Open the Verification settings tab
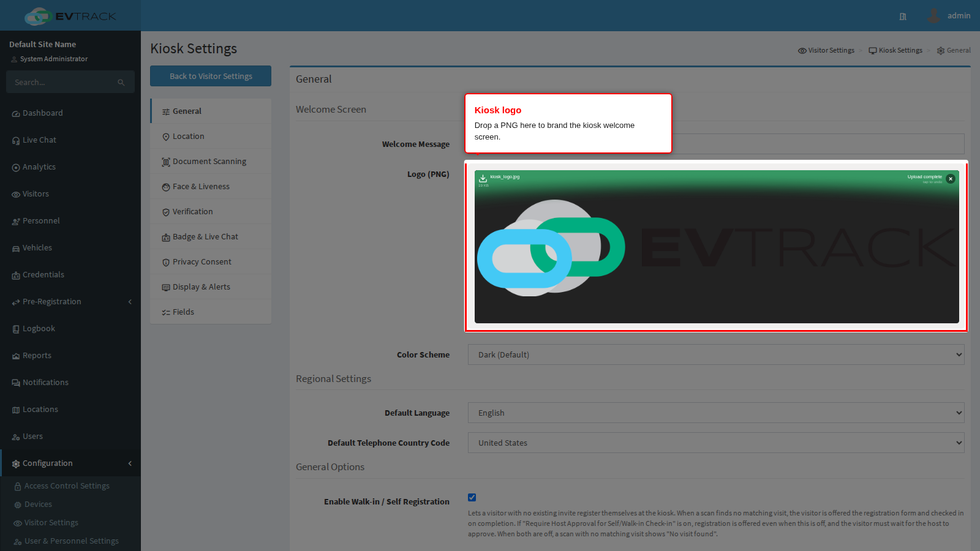This screenshot has height=551, width=980. (x=211, y=212)
